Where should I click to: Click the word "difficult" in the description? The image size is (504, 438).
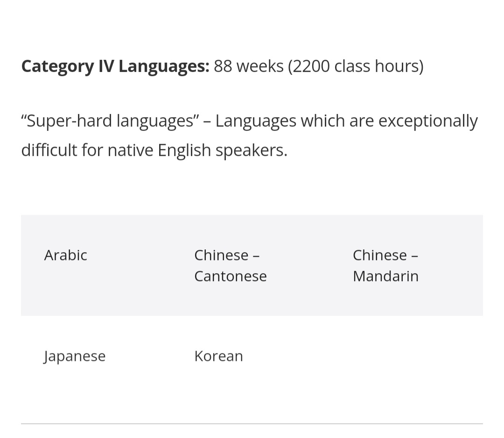[49, 150]
